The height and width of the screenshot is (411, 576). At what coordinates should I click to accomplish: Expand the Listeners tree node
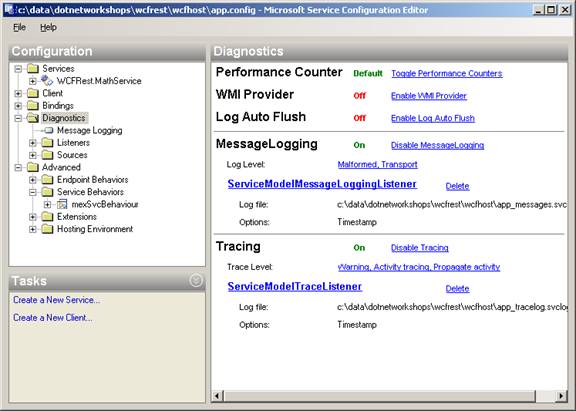click(33, 143)
